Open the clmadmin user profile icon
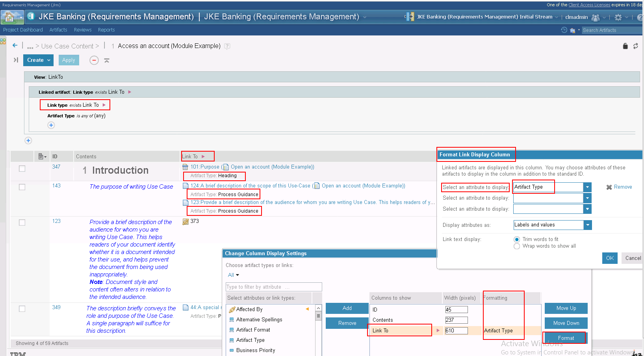The width and height of the screenshot is (644, 356). (596, 17)
